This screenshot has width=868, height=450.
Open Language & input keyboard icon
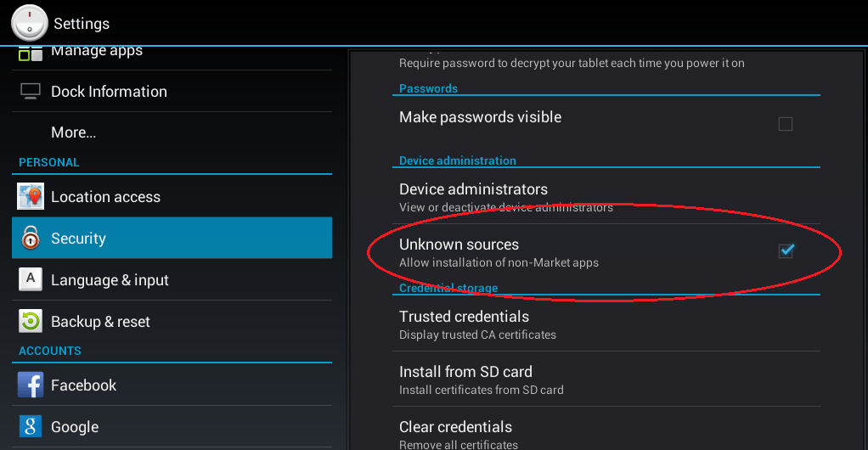(x=31, y=279)
